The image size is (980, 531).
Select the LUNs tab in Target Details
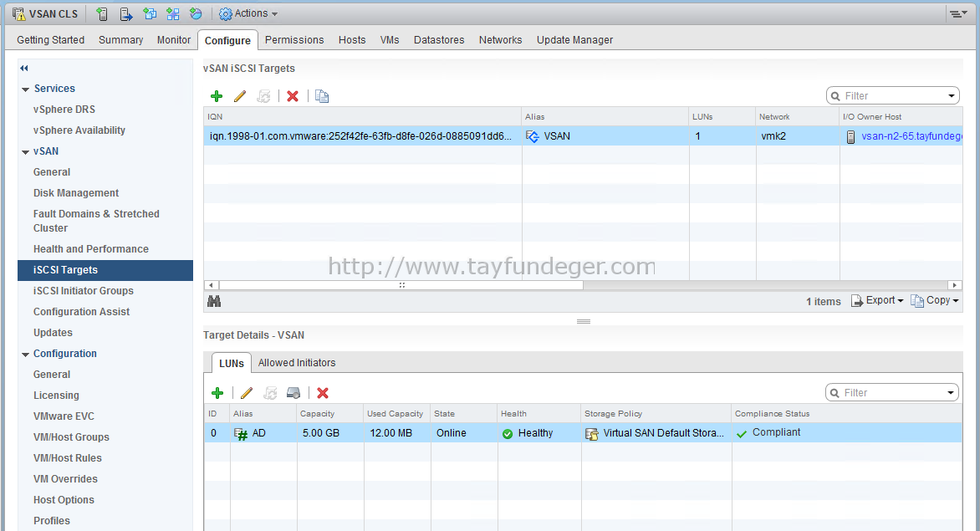point(232,364)
